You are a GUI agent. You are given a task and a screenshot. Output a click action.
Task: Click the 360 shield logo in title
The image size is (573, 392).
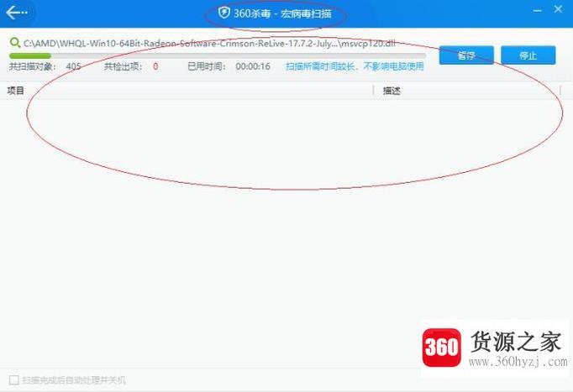coord(223,13)
